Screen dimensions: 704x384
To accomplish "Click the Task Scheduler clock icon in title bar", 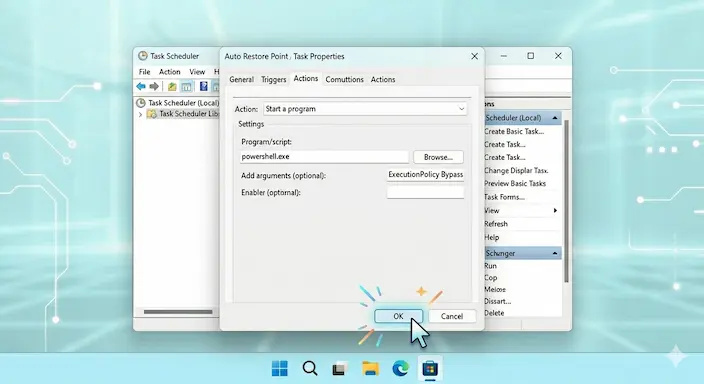I will click(143, 56).
